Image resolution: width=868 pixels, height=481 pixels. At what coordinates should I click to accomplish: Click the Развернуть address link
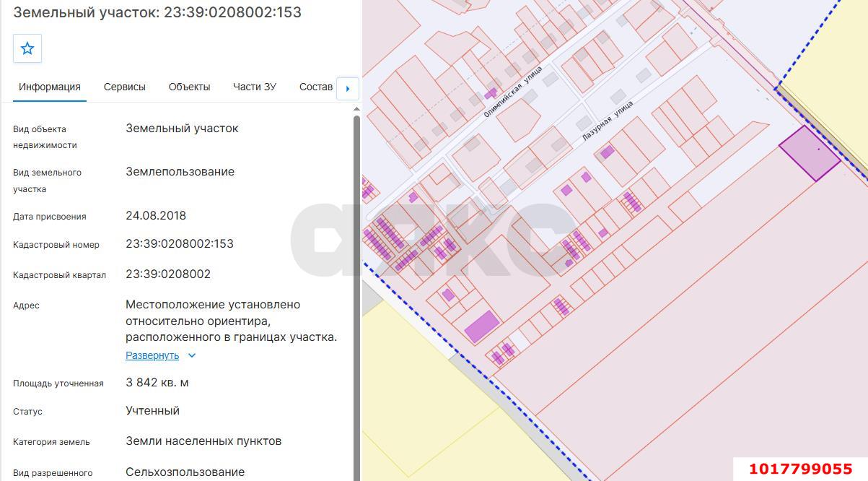coord(152,355)
